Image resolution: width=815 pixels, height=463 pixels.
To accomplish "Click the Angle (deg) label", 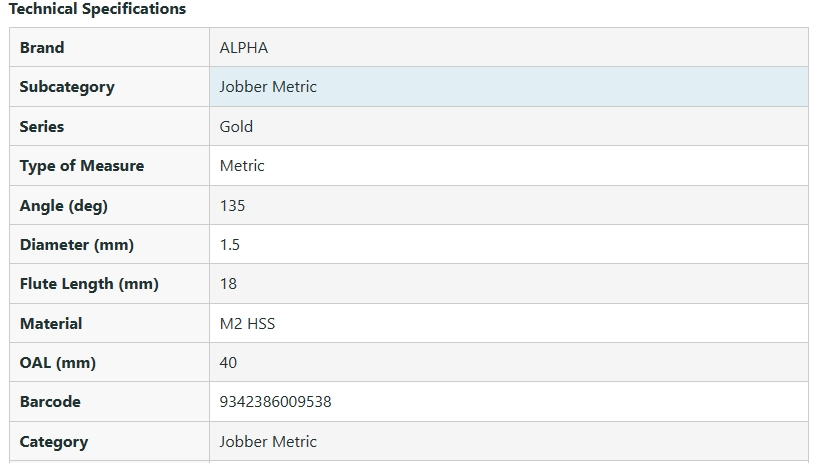I will point(64,206).
